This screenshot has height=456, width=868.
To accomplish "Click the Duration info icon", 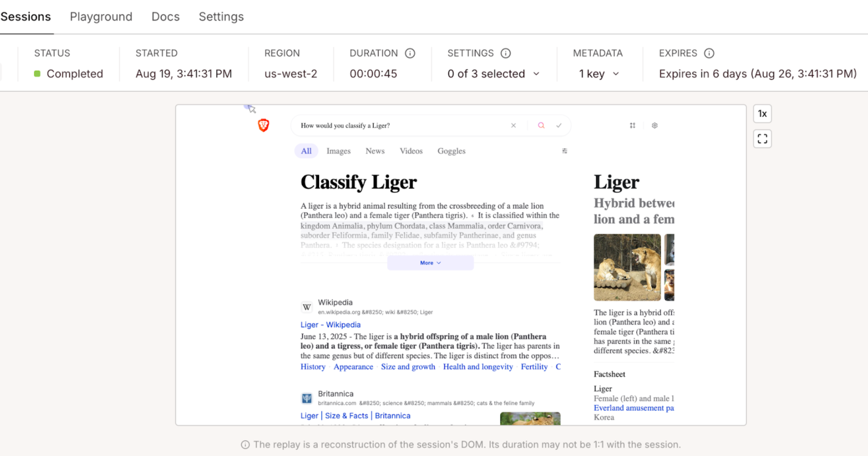I will 410,53.
